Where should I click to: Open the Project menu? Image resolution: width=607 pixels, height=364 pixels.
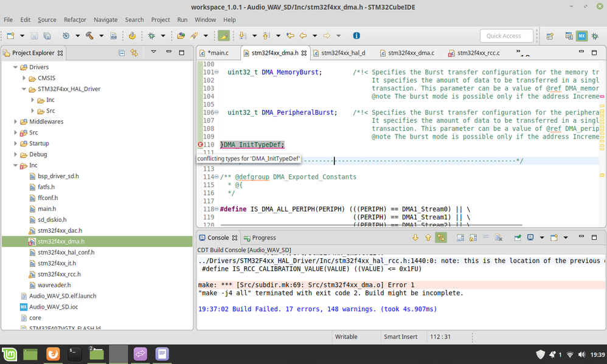tap(161, 19)
